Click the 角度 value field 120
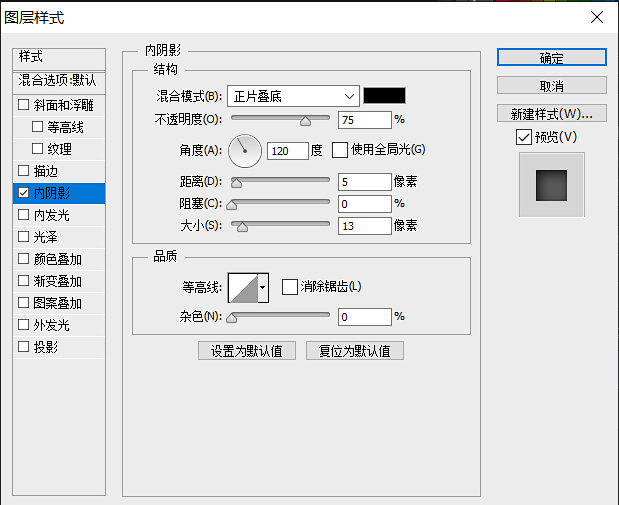 click(287, 151)
